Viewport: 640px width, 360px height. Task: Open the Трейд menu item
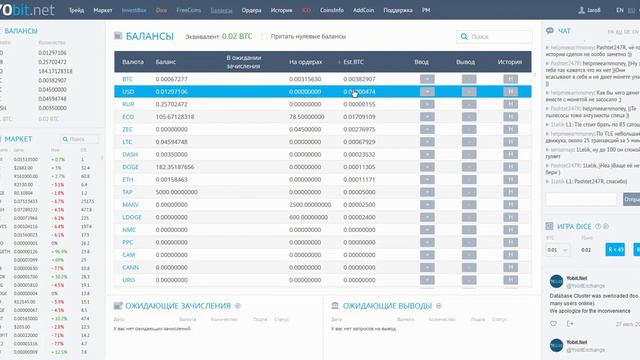coord(76,10)
